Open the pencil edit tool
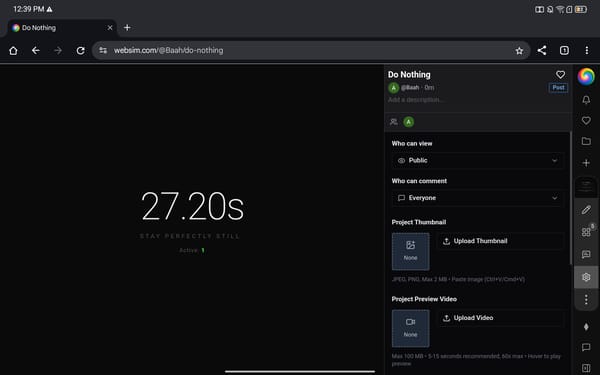 [x=586, y=210]
